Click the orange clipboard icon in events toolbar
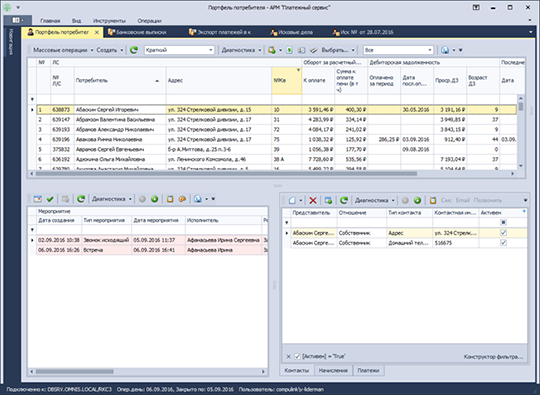Screen dimensions: 540x395 pos(170,199)
